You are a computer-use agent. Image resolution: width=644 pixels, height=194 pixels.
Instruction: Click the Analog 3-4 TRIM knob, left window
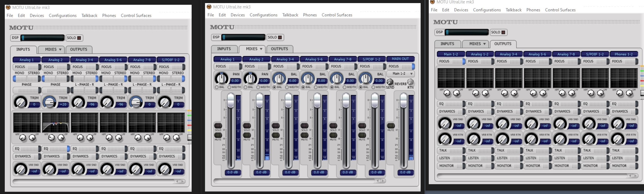point(78,102)
